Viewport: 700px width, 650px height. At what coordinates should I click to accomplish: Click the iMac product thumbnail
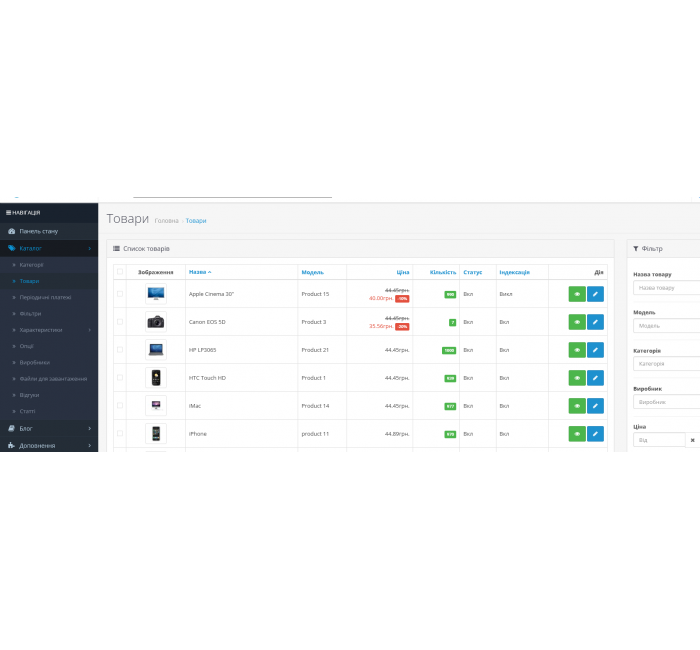(x=156, y=405)
